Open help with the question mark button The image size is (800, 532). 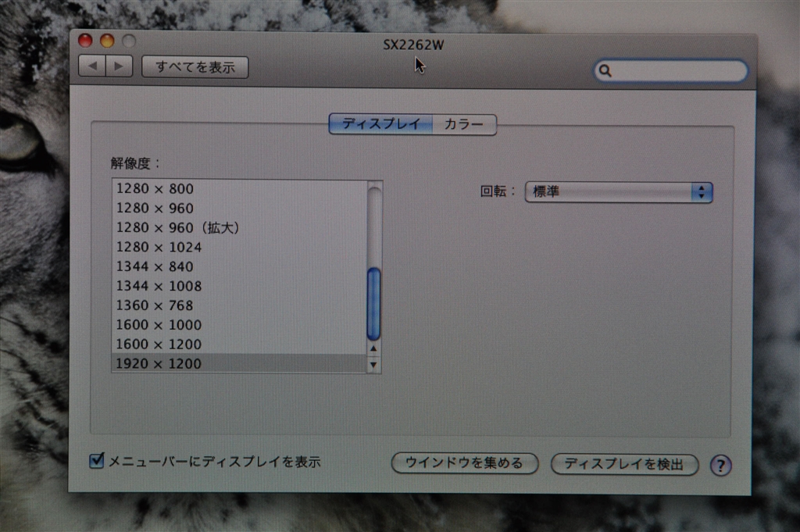point(720,465)
